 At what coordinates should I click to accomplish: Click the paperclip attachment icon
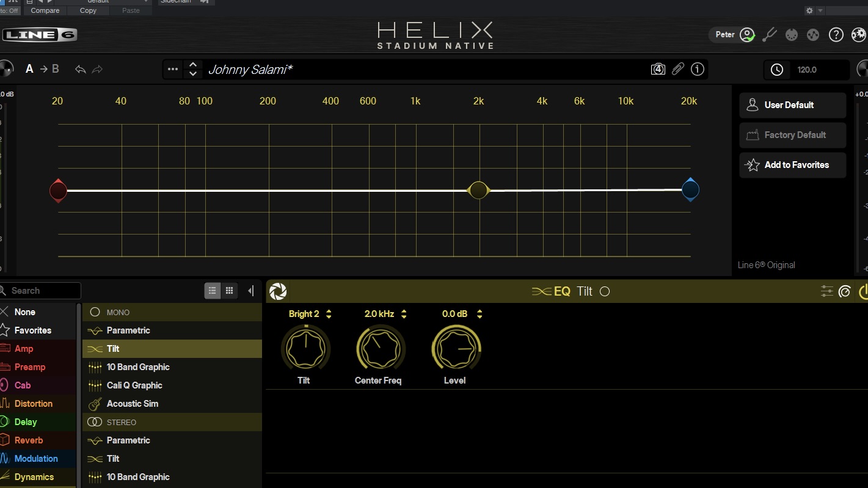tap(678, 69)
